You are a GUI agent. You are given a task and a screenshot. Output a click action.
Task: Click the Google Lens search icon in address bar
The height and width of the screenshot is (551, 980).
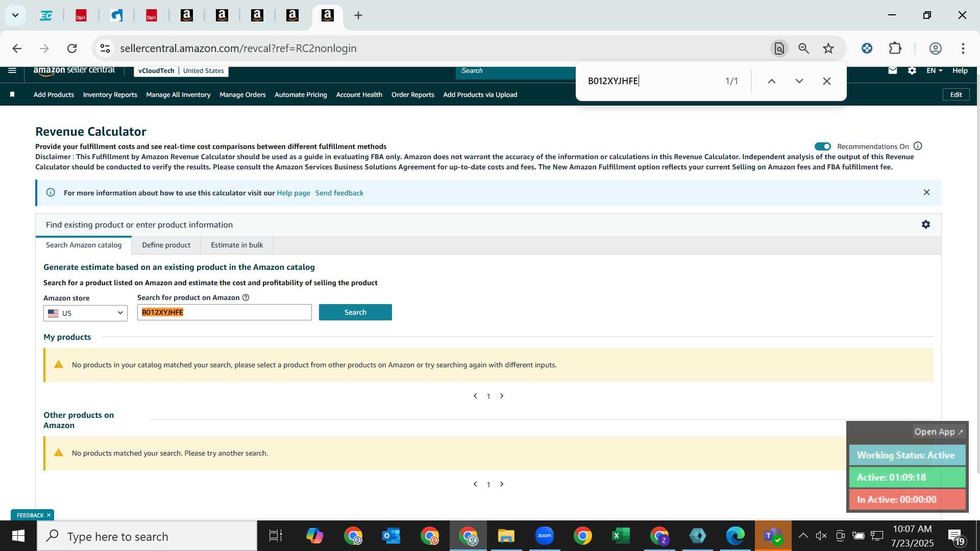pyautogui.click(x=779, y=48)
